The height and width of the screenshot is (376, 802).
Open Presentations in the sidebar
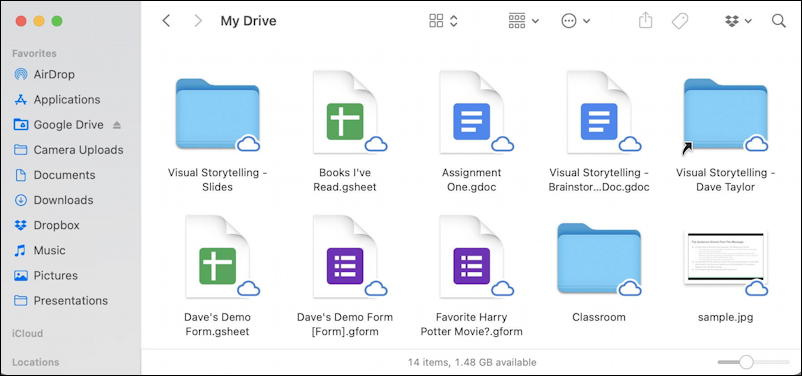click(70, 300)
